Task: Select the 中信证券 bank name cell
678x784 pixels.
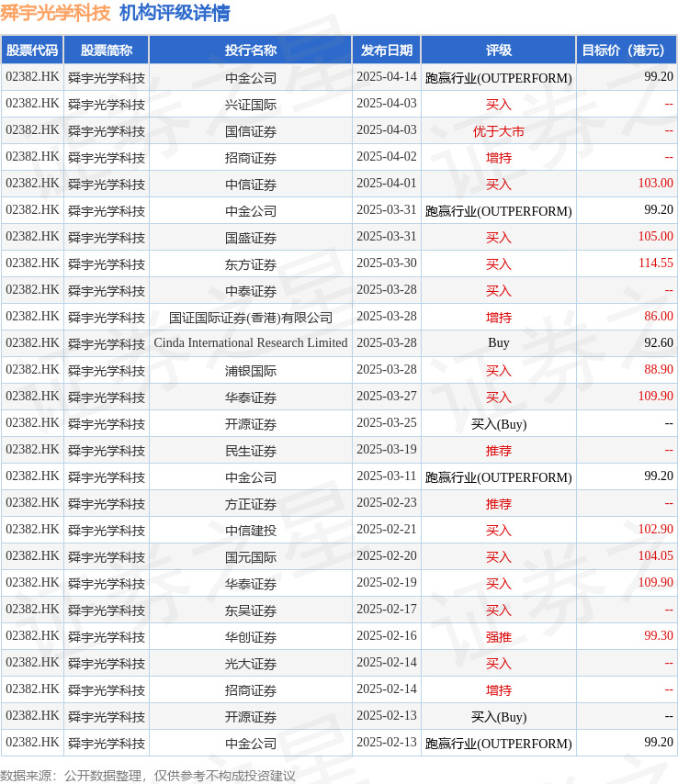Action: tap(251, 184)
